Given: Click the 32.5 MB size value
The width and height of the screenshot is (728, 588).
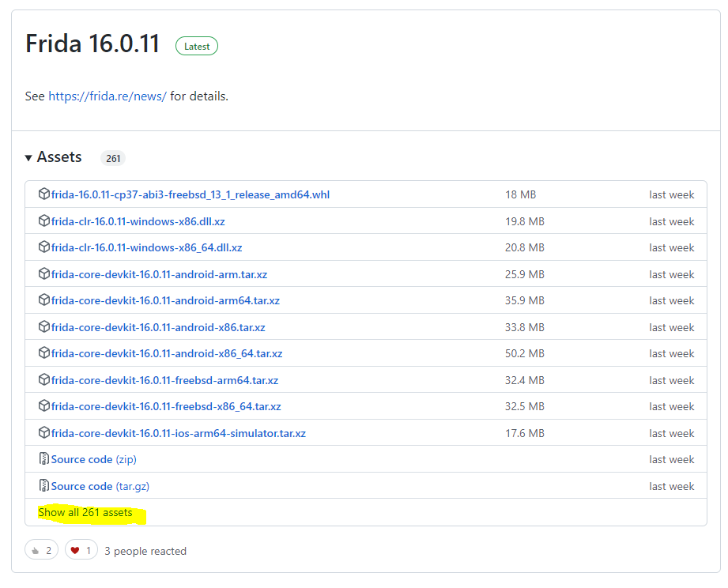Looking at the screenshot, I should click(525, 406).
